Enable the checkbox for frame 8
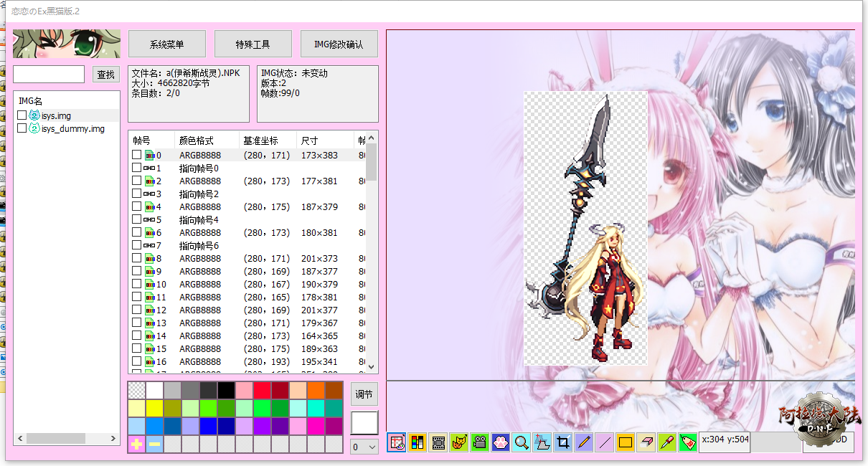Image resolution: width=868 pixels, height=466 pixels. (136, 258)
